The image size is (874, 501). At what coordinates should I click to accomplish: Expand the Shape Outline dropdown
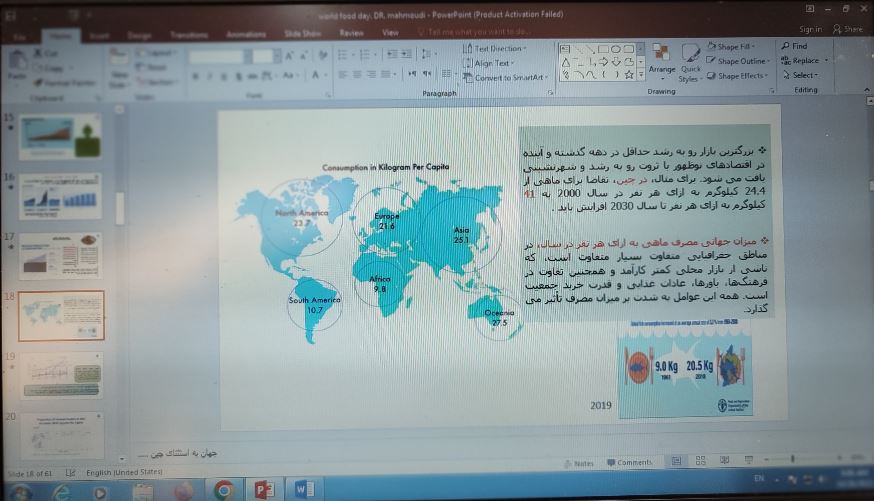pos(739,61)
